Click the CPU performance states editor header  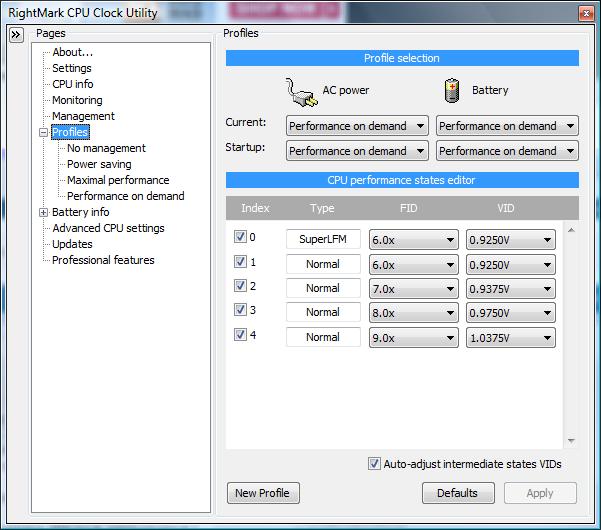[x=402, y=180]
